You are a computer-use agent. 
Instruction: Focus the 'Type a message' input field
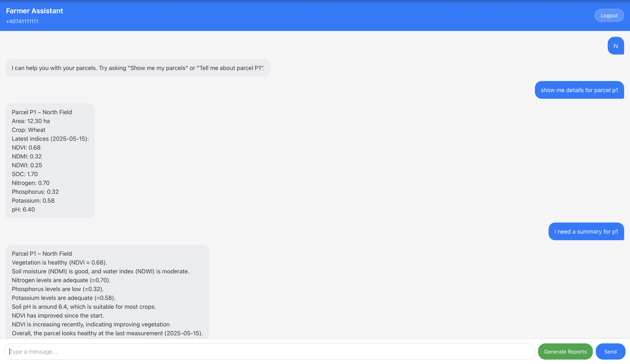(269, 351)
